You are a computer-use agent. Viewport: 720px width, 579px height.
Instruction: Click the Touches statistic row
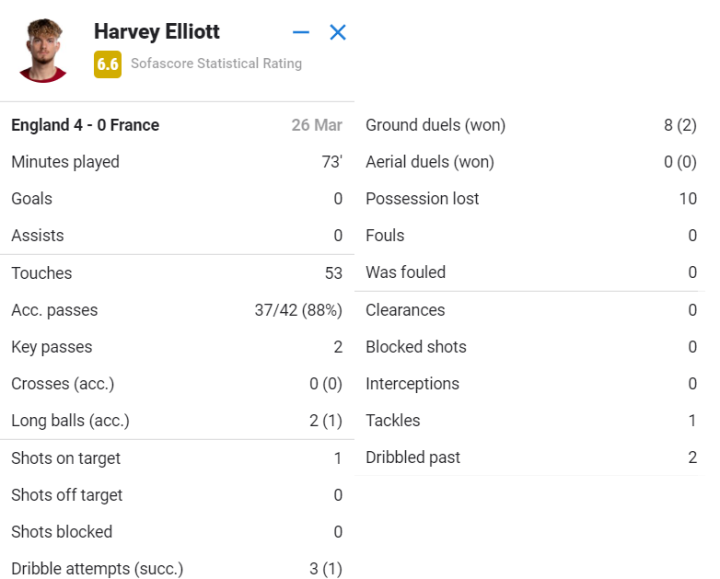[x=176, y=273]
